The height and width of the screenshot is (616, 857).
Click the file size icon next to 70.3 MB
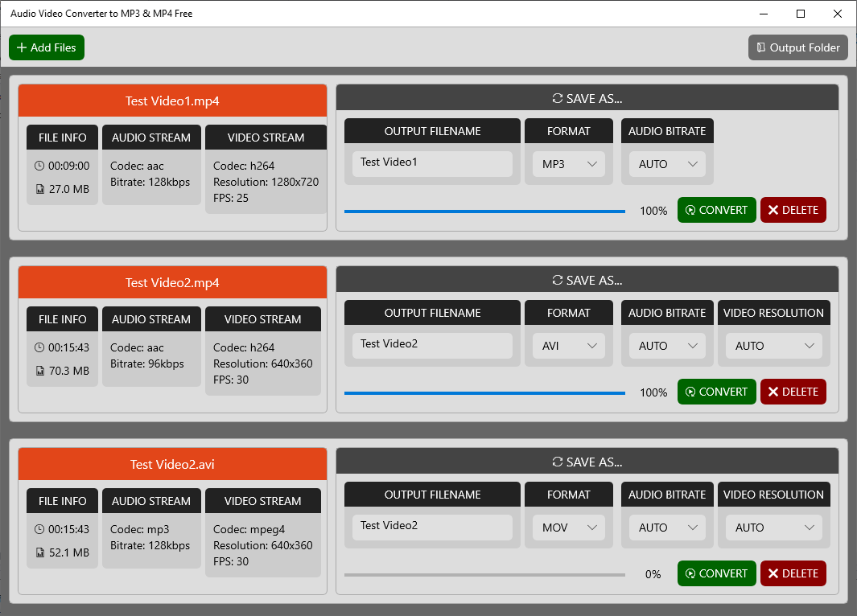pyautogui.click(x=40, y=371)
